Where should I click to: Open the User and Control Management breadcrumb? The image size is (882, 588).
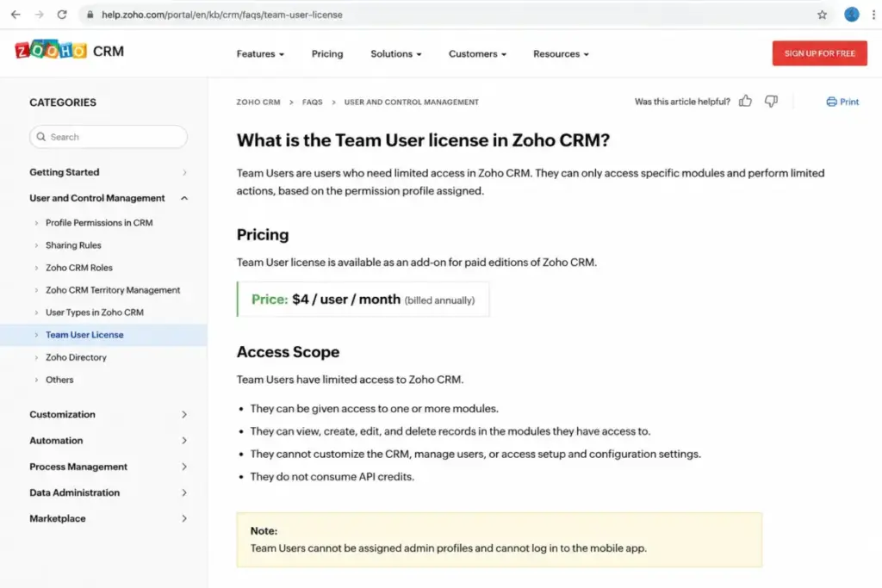[x=411, y=102]
